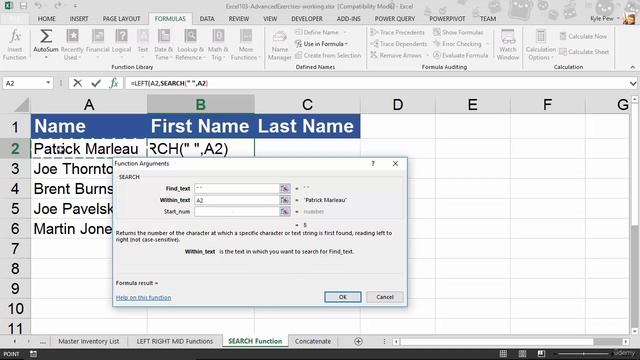Click Trace Precedents
This screenshot has height=360, width=640.
(398, 32)
